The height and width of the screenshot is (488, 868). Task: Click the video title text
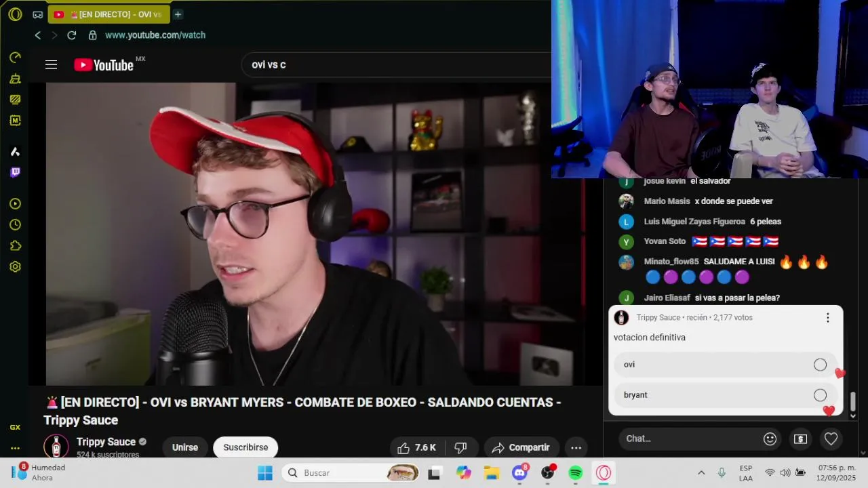click(302, 411)
